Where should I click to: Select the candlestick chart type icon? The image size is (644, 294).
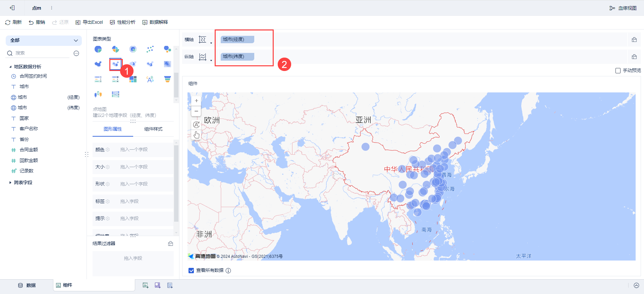tap(98, 94)
